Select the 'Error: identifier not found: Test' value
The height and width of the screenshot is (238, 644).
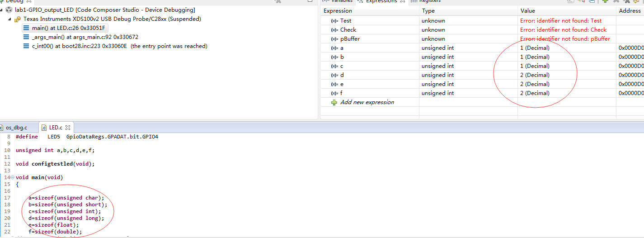click(x=561, y=21)
